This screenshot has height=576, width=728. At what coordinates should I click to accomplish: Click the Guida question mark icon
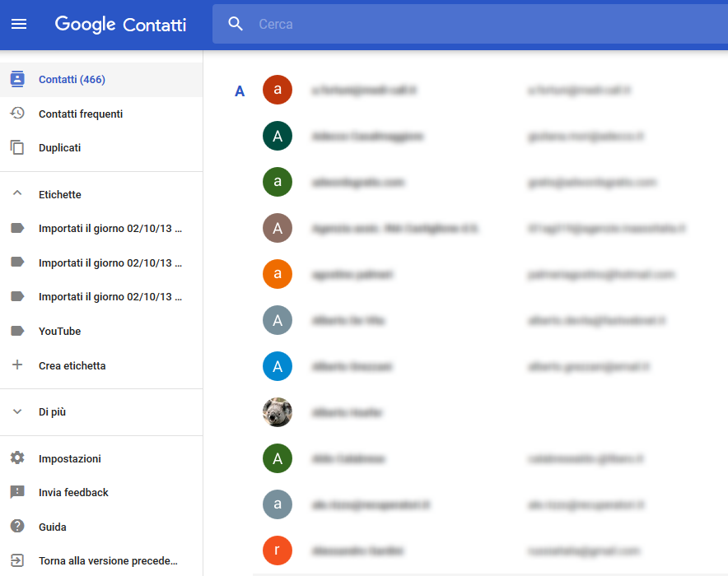pos(17,527)
